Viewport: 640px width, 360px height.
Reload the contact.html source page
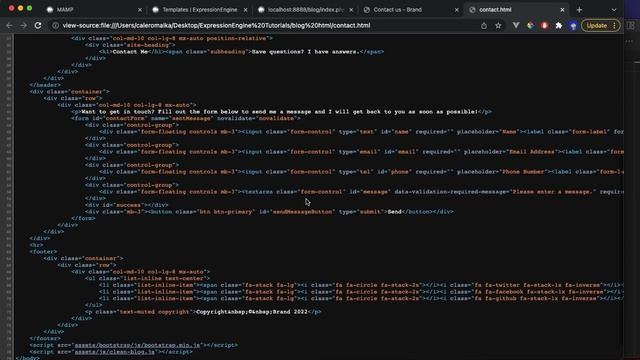(38, 25)
